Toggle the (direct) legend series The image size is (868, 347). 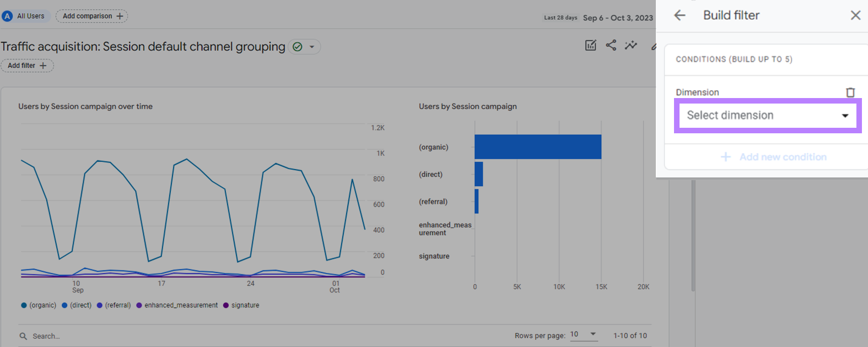77,305
